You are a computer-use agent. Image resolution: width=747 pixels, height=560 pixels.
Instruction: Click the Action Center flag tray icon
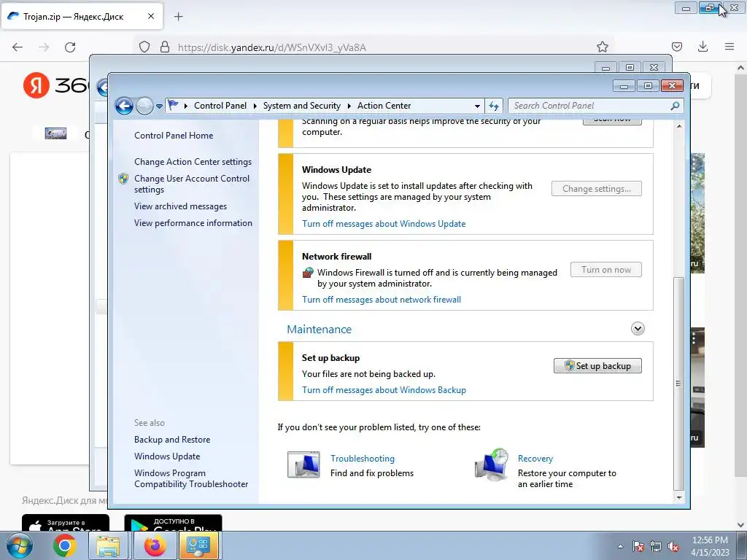[638, 546]
